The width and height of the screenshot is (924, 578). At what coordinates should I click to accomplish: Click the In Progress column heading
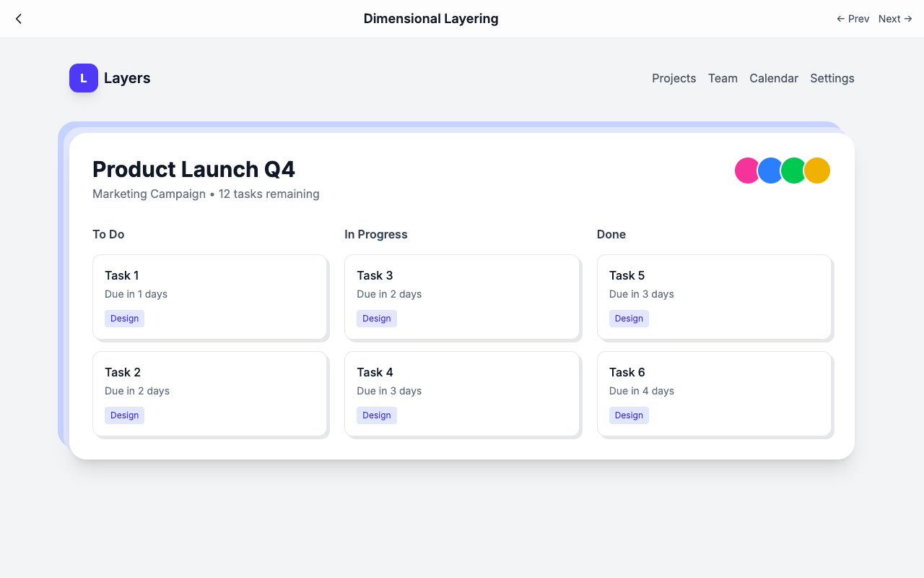[x=376, y=234]
